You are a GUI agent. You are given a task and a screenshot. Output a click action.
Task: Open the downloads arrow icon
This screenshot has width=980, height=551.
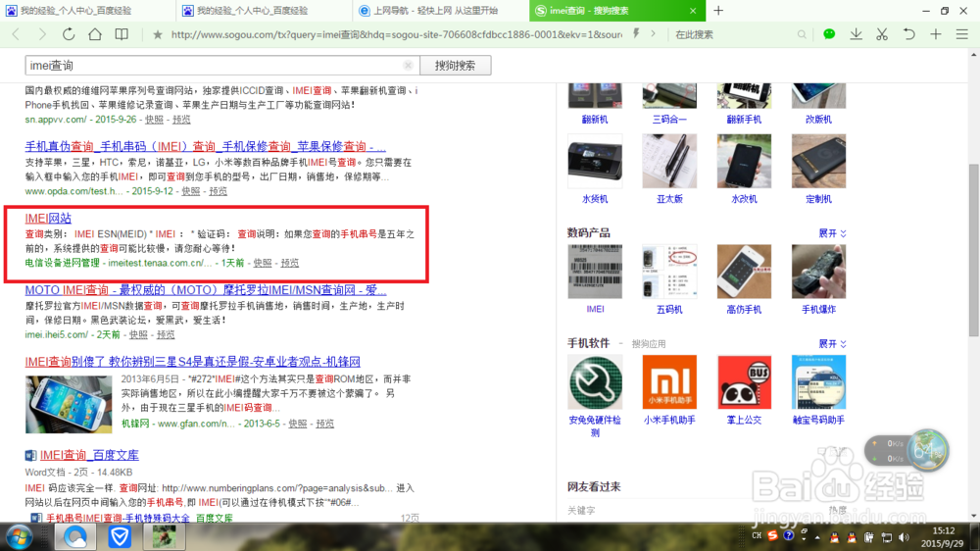856,34
